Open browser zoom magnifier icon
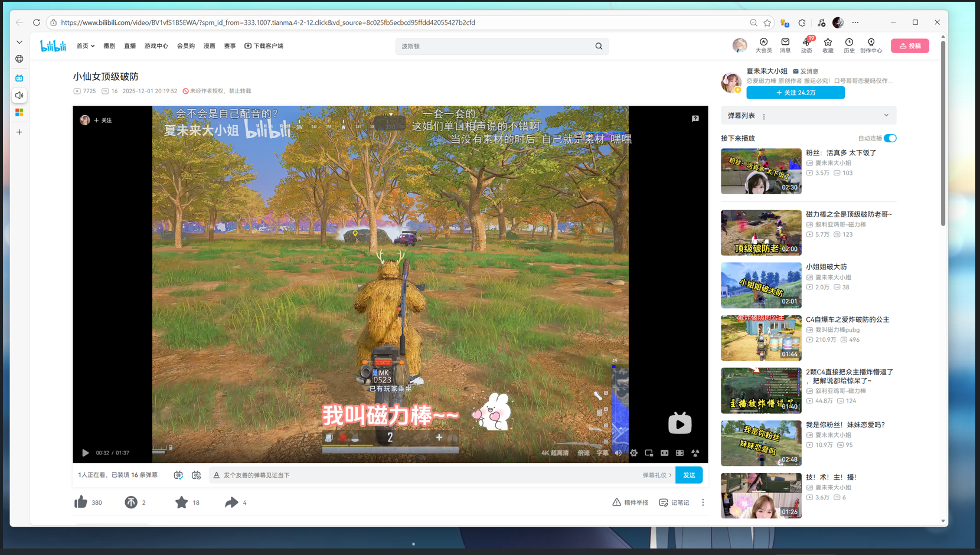 (753, 22)
